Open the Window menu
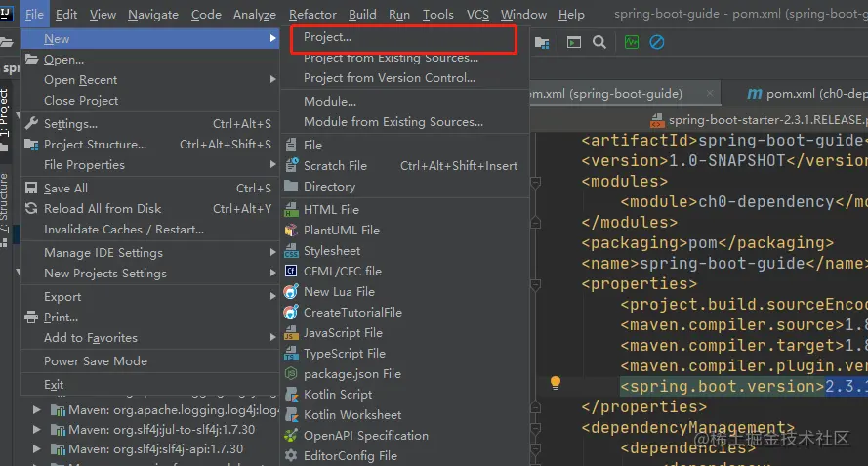 tap(523, 15)
